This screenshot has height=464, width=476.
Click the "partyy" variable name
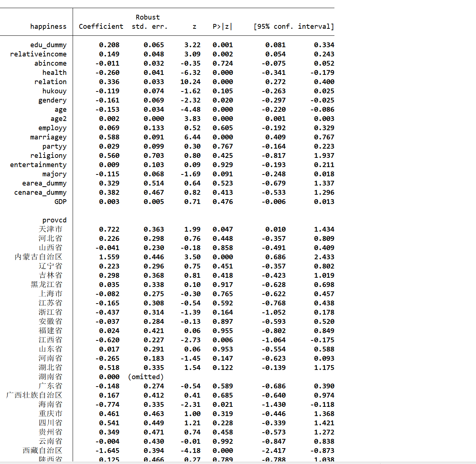[55, 146]
